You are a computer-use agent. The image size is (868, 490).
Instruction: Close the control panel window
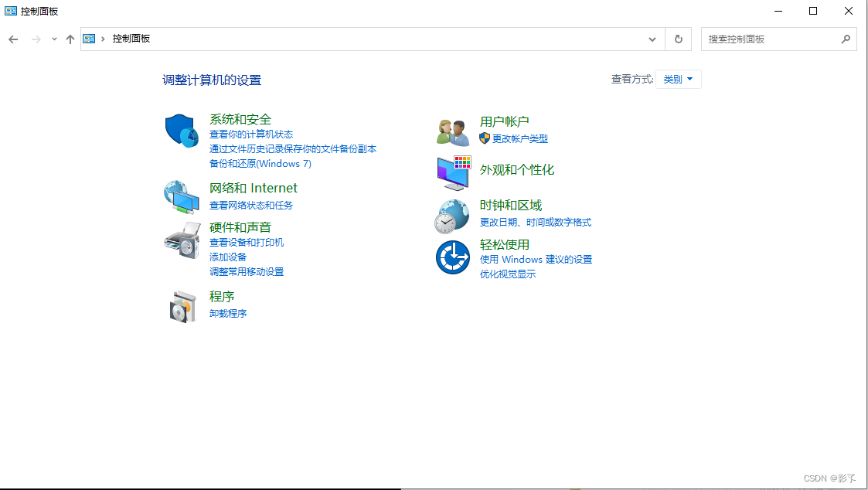(x=849, y=11)
